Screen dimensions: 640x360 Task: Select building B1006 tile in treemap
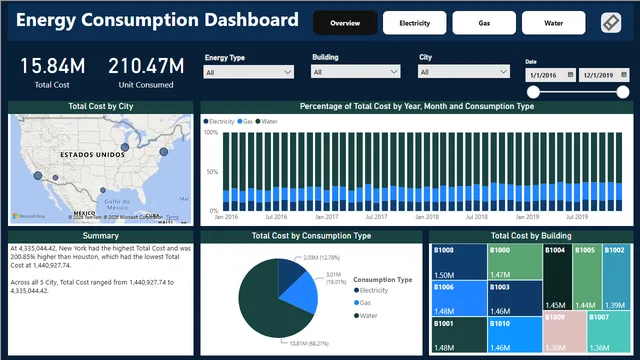click(459, 299)
